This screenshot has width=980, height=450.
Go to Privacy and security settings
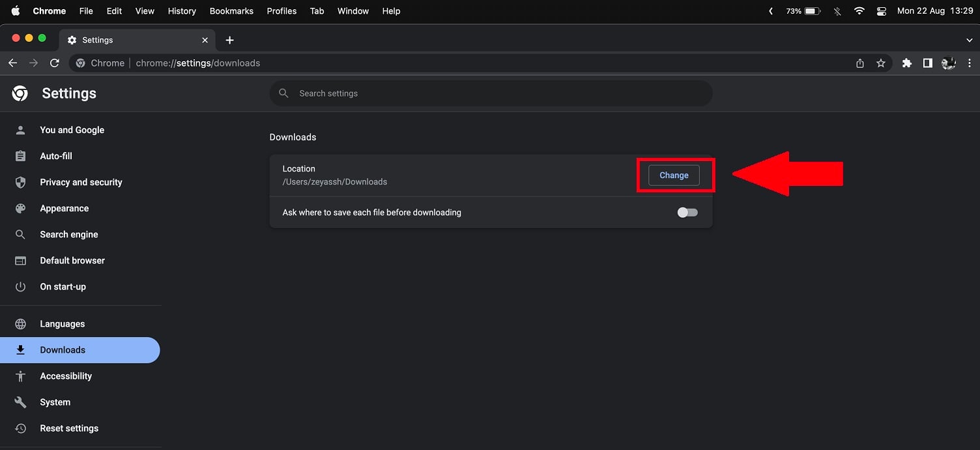click(x=81, y=182)
